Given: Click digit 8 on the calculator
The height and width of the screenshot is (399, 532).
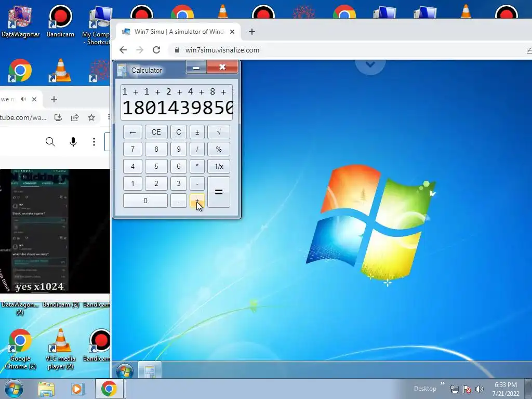Looking at the screenshot, I should point(156,149).
